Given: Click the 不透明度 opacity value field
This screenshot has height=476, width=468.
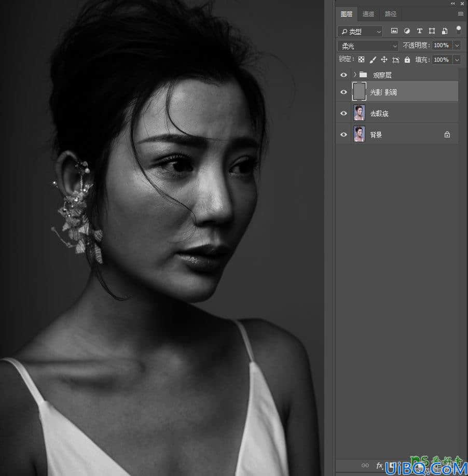Looking at the screenshot, I should pos(442,46).
